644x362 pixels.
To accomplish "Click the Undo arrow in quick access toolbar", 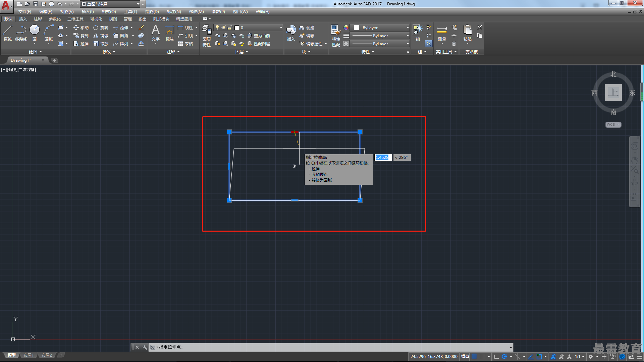I will 60,4.
